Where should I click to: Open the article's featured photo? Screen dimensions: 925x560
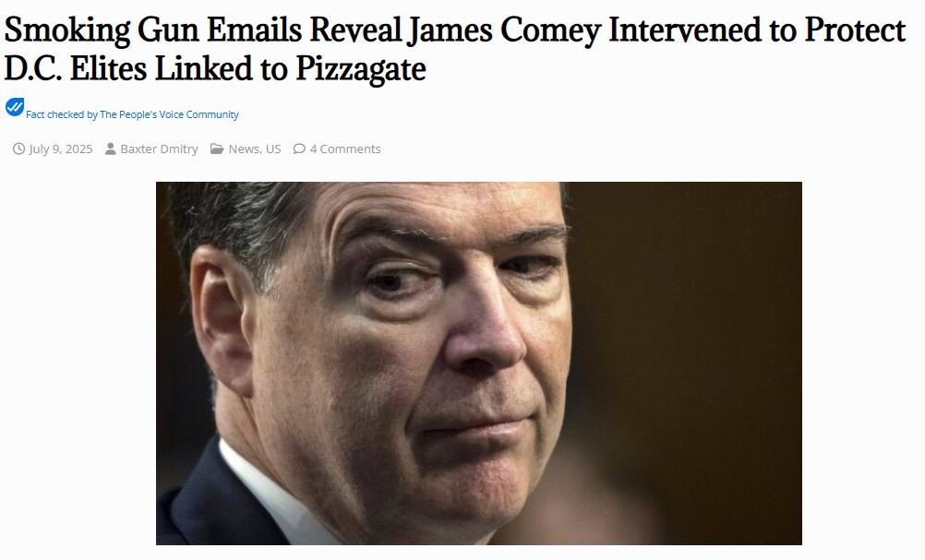pos(479,363)
